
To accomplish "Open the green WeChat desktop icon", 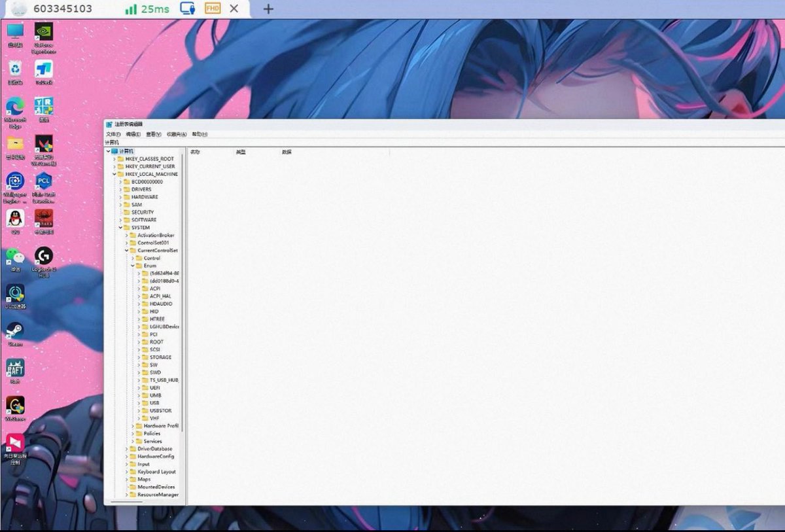I will point(15,260).
